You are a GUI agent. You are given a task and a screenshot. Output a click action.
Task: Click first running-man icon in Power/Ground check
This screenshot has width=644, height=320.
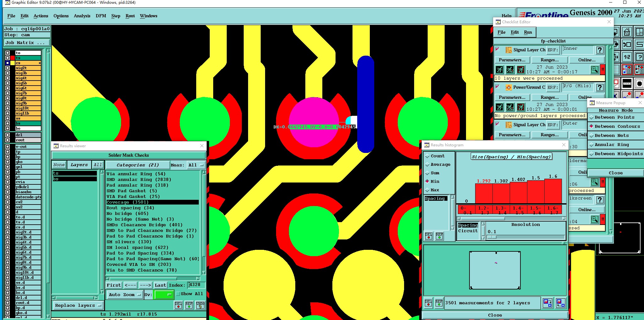click(499, 107)
